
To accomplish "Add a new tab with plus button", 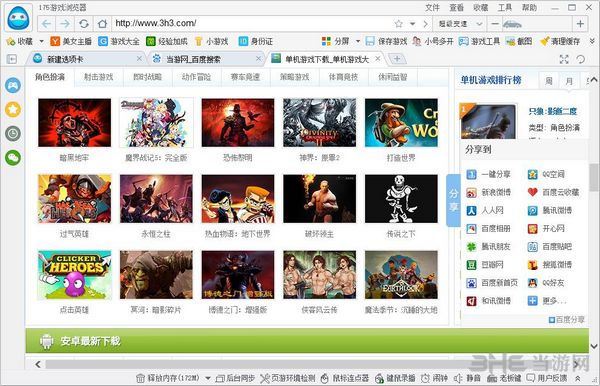I will 397,59.
